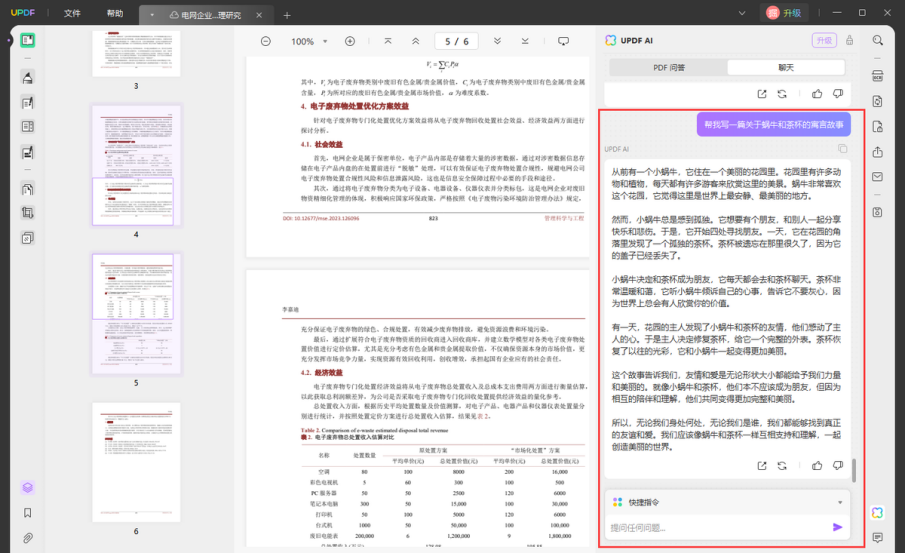Viewport: 905px width, 553px height.
Task: Jump to the last page
Action: tap(525, 41)
